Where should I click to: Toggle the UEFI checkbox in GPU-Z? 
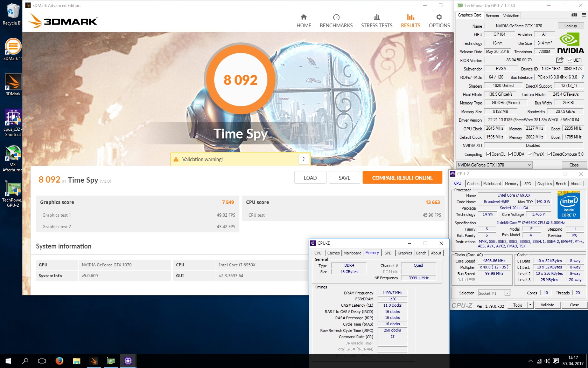(x=570, y=60)
